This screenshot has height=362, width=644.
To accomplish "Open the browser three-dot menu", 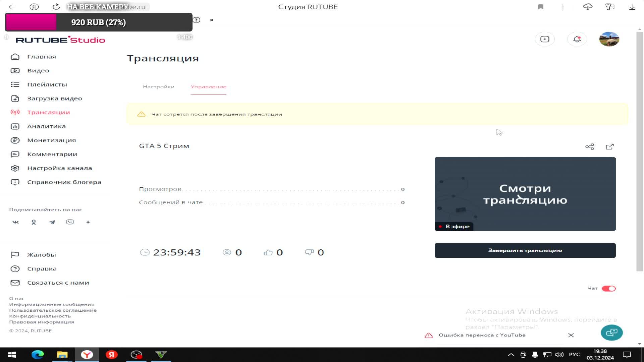I will click(x=563, y=7).
